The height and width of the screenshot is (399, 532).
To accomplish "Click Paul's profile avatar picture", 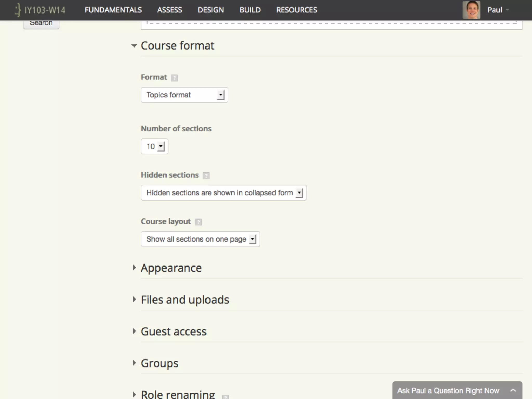I will coord(471,10).
